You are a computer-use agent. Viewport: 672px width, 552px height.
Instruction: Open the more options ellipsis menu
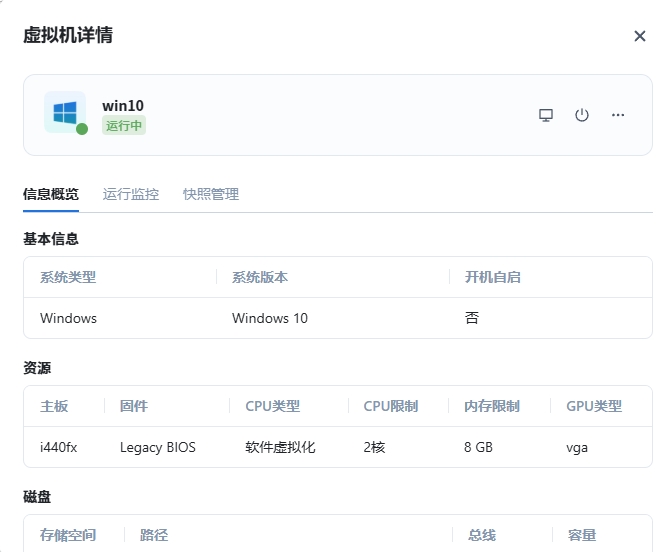pyautogui.click(x=618, y=115)
